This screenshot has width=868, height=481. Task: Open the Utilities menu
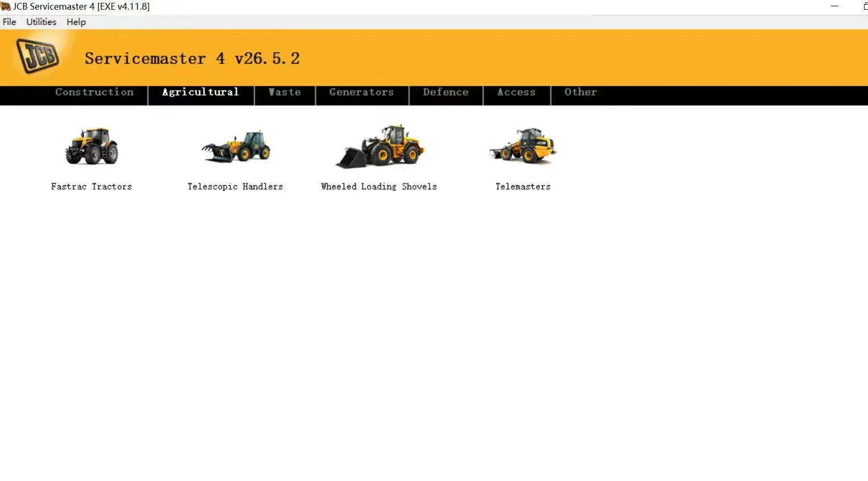[x=42, y=22]
